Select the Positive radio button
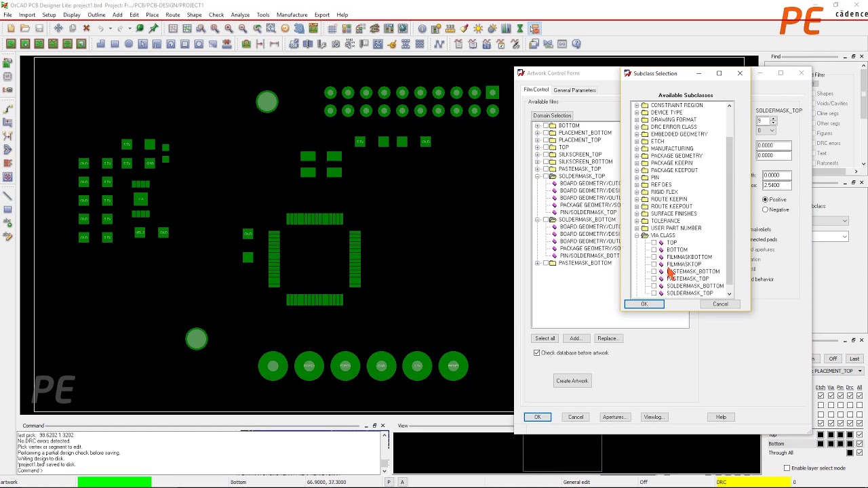The height and width of the screenshot is (488, 868). pyautogui.click(x=765, y=199)
